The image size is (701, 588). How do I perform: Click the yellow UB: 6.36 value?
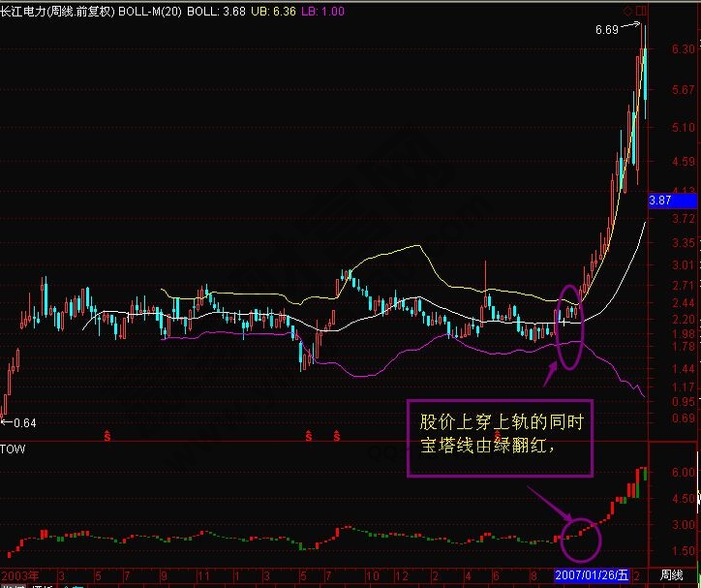(x=261, y=12)
